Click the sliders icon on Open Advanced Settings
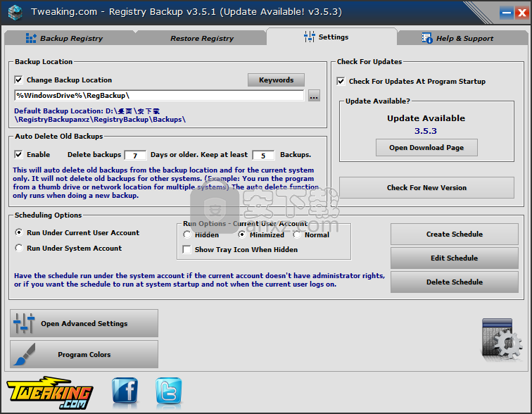Image resolution: width=532 pixels, height=414 pixels. tap(24, 323)
